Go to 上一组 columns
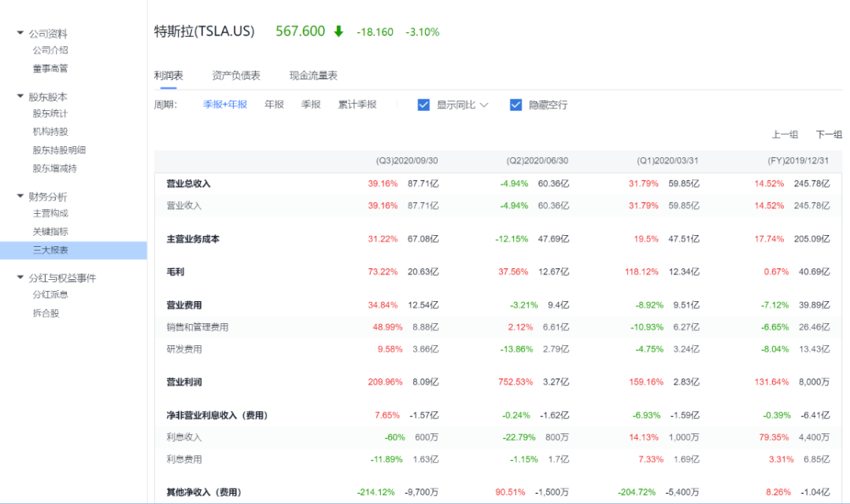 tap(785, 134)
